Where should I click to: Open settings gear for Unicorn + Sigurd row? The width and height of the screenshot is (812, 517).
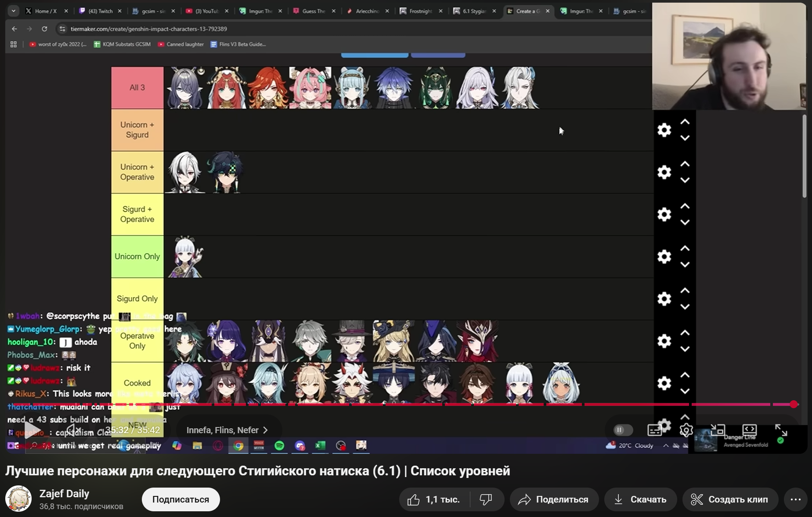click(x=664, y=130)
